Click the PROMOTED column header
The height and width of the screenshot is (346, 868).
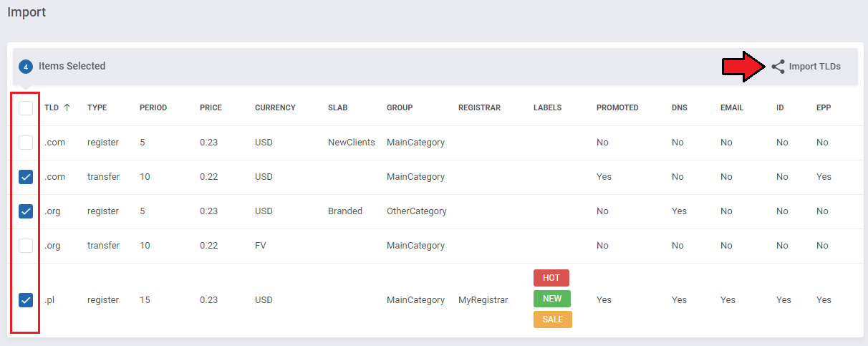point(617,108)
